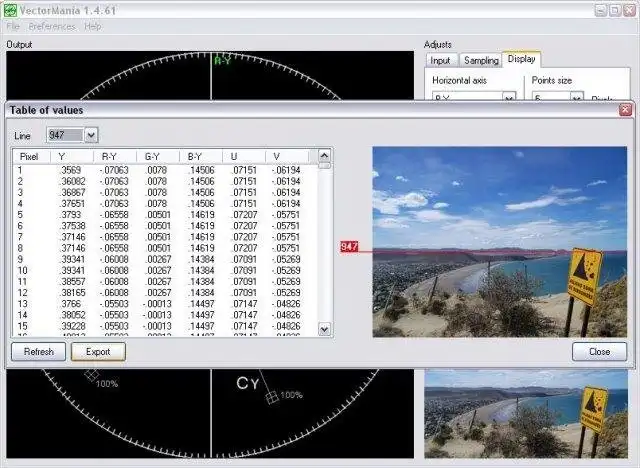The image size is (640, 468).
Task: Switch to the Input tab
Action: pyautogui.click(x=440, y=60)
